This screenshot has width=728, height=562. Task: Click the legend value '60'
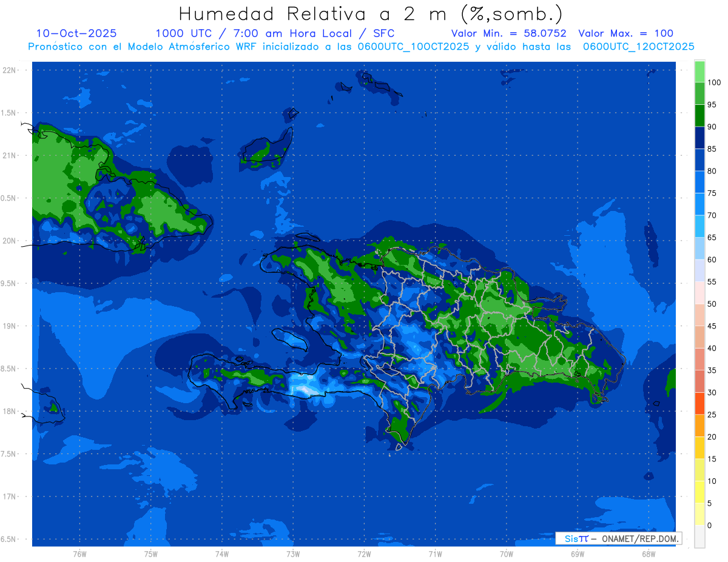(x=712, y=259)
